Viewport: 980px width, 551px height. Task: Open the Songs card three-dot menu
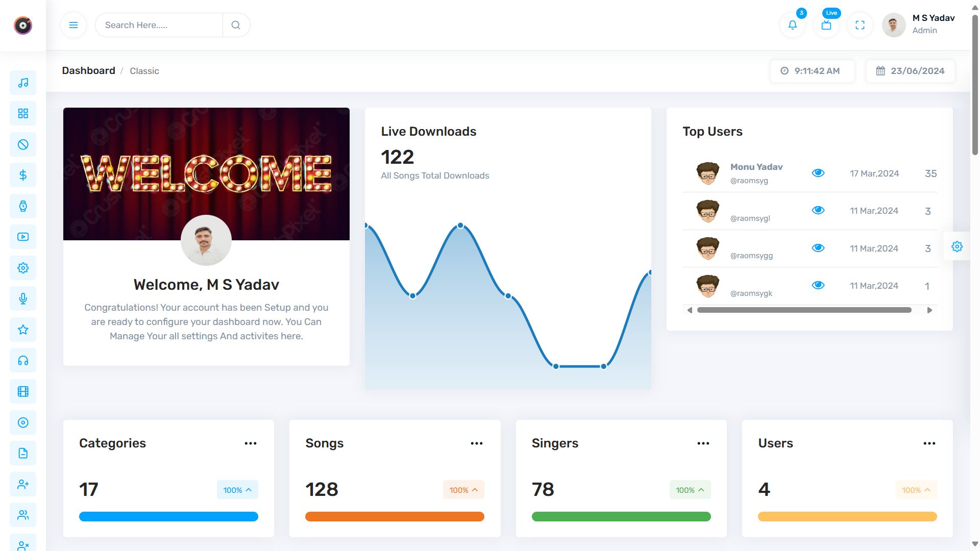tap(476, 443)
